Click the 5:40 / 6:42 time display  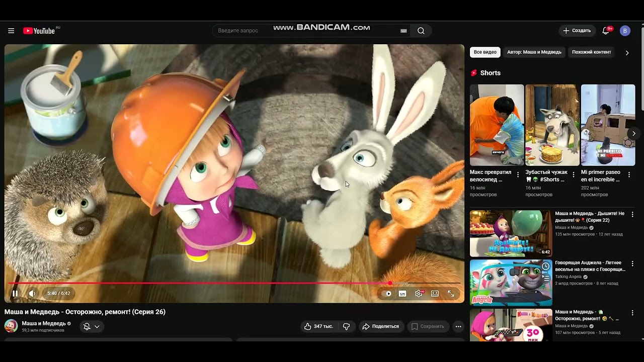(58, 294)
